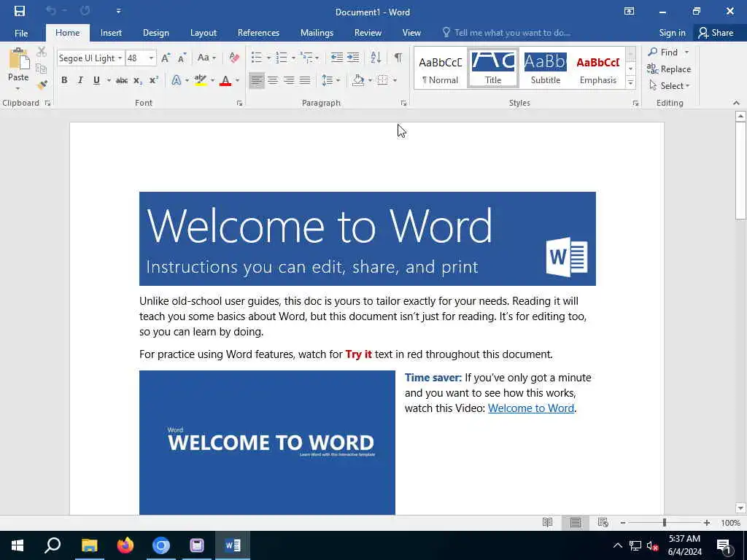The width and height of the screenshot is (747, 560).
Task: Open Ribbon Display Options
Action: (630, 12)
